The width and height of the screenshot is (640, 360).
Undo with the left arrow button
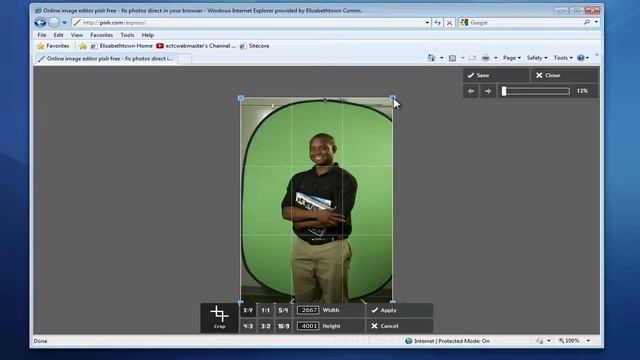(x=471, y=91)
